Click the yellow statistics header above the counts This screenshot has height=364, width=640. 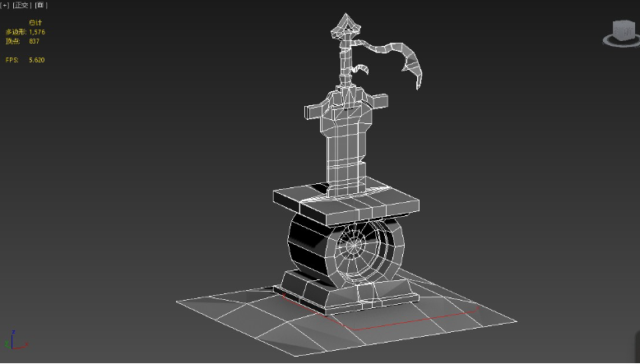pyautogui.click(x=35, y=22)
